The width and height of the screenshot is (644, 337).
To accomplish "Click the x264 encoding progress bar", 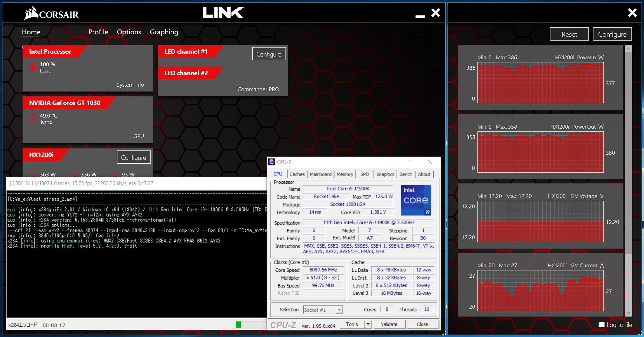I will tap(251, 325).
